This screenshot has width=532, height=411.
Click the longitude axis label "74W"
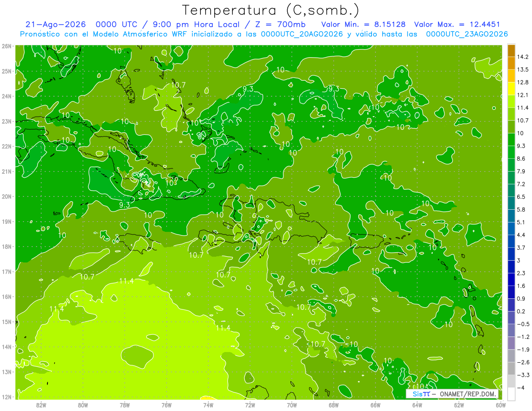click(208, 405)
